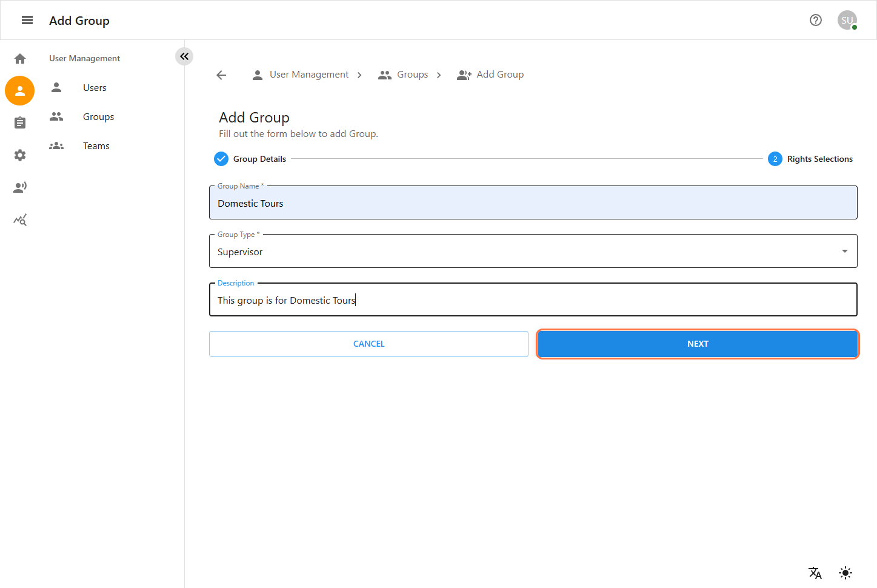Open Groups in the sidebar menu
877x588 pixels.
(x=98, y=117)
